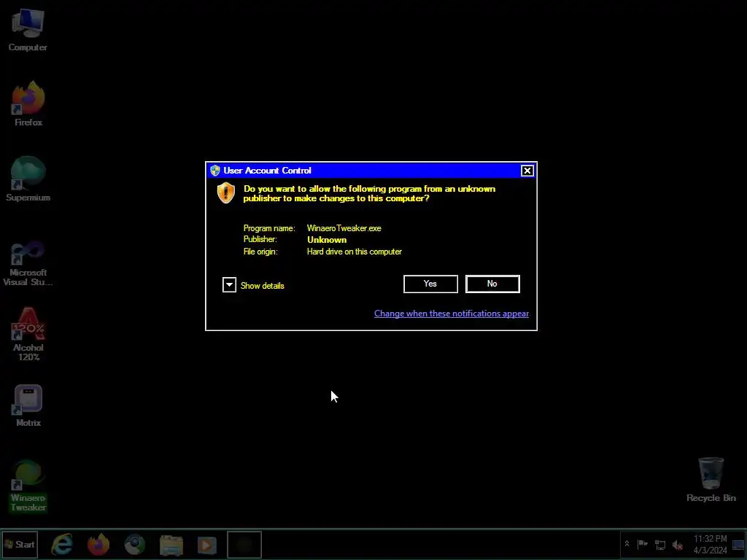This screenshot has height=560, width=747.
Task: Open the media player taskbar icon
Action: [x=207, y=544]
